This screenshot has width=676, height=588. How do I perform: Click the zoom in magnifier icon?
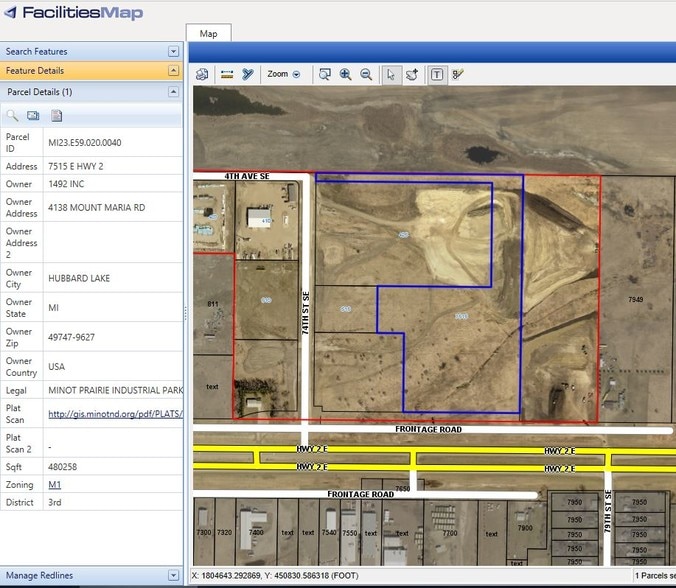tap(346, 74)
